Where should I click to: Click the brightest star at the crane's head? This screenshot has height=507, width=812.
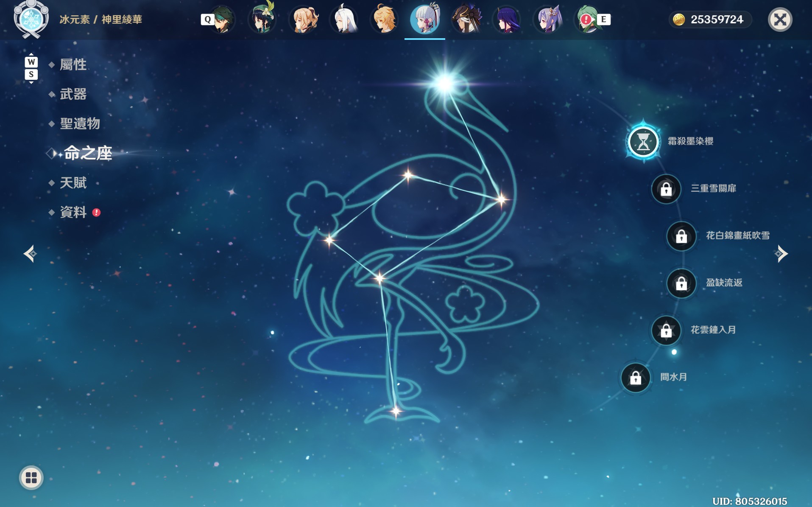445,83
